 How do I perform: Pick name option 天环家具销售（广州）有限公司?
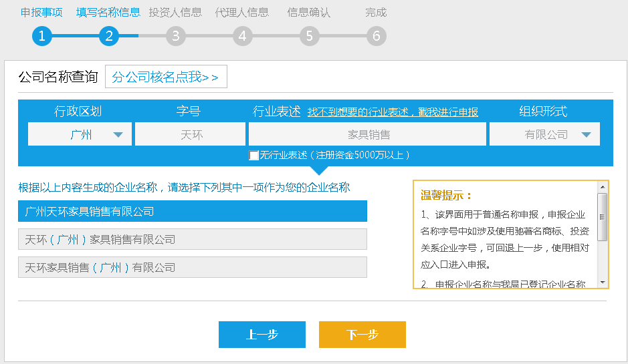tap(193, 267)
